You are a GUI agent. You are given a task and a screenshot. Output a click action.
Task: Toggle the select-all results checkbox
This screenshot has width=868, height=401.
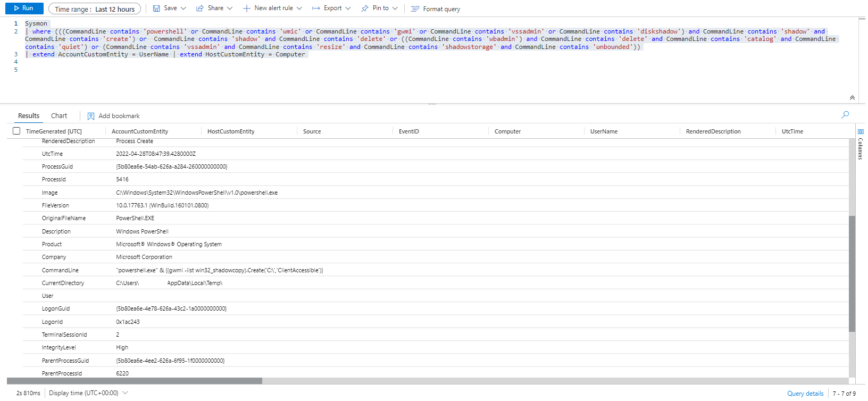tap(16, 131)
